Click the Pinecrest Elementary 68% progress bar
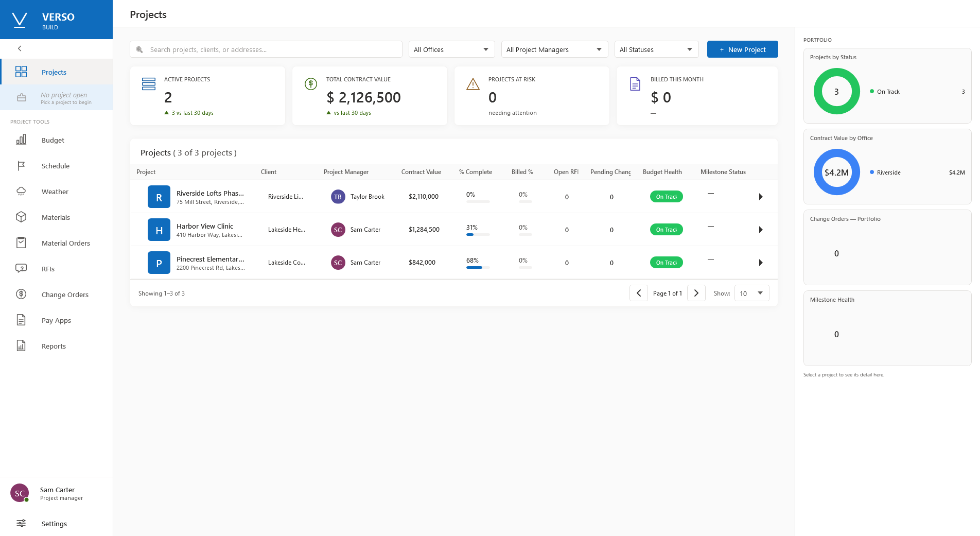 (478, 268)
